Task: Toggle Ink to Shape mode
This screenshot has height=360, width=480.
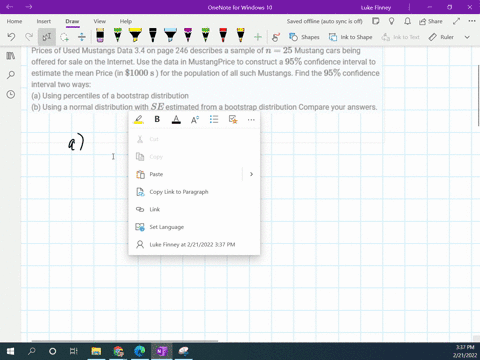Action: click(350, 37)
